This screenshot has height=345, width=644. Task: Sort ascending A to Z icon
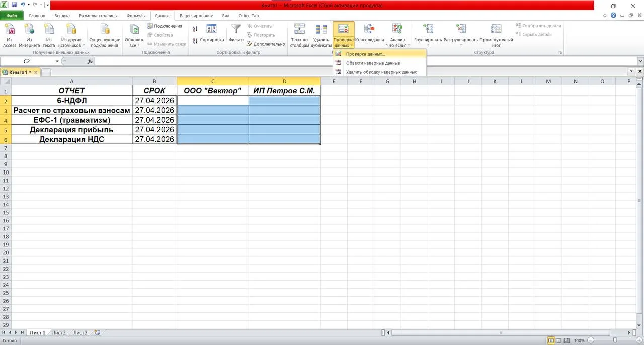point(195,29)
